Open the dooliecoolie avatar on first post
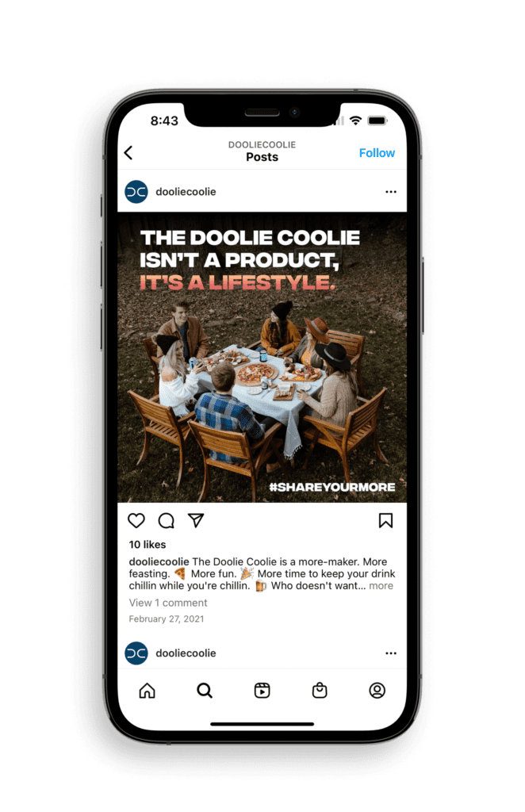525x812 pixels. (x=136, y=192)
